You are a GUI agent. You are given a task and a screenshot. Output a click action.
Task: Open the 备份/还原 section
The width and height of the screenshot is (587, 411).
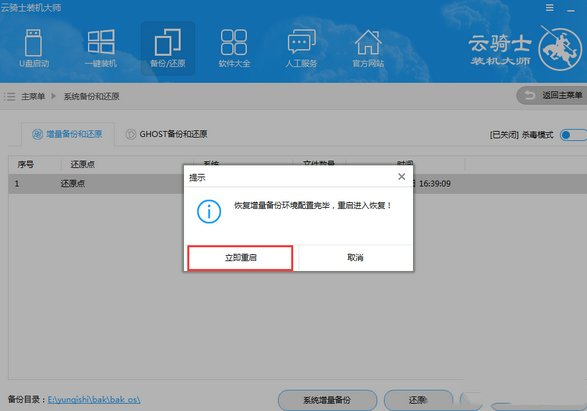point(168,48)
